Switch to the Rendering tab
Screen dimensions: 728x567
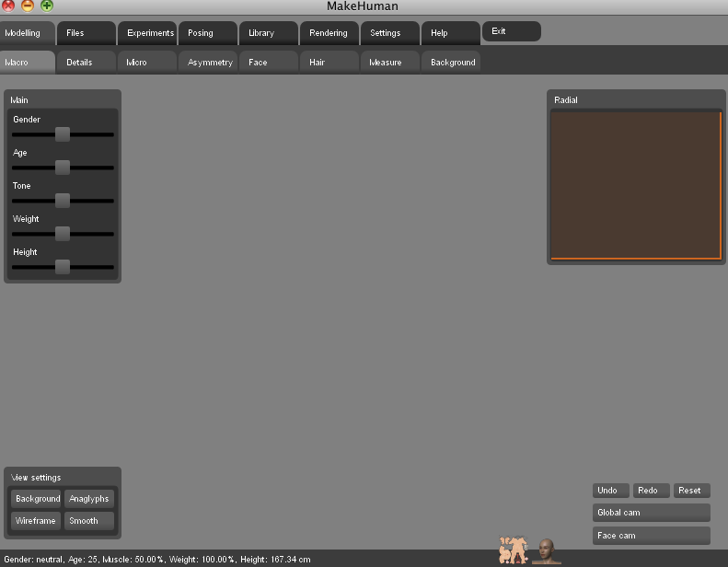coord(329,33)
